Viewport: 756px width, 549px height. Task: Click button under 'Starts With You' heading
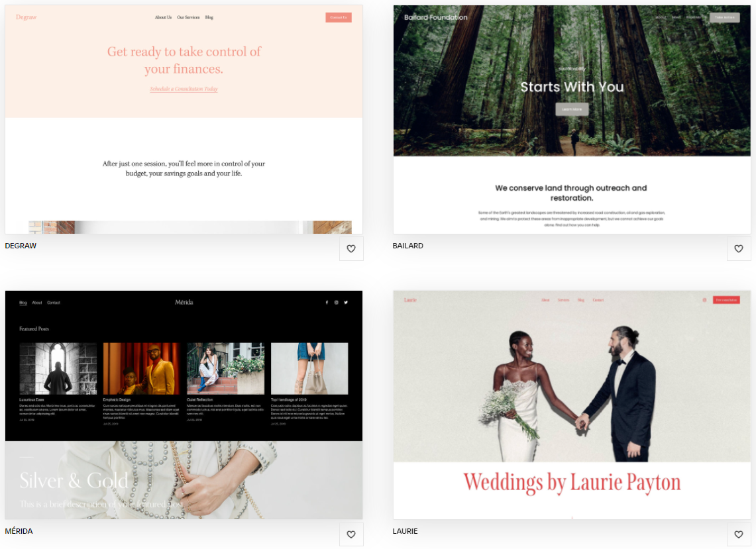point(572,109)
